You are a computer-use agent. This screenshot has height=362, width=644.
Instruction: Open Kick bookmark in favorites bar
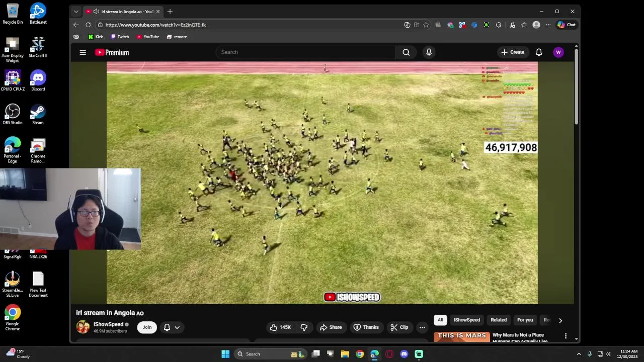[96, 37]
